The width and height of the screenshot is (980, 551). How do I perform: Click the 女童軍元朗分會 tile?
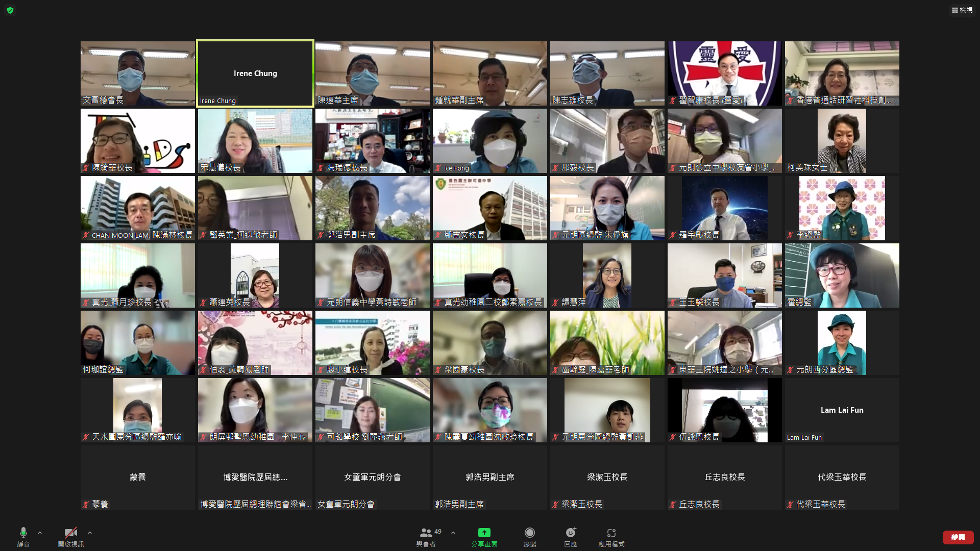372,478
